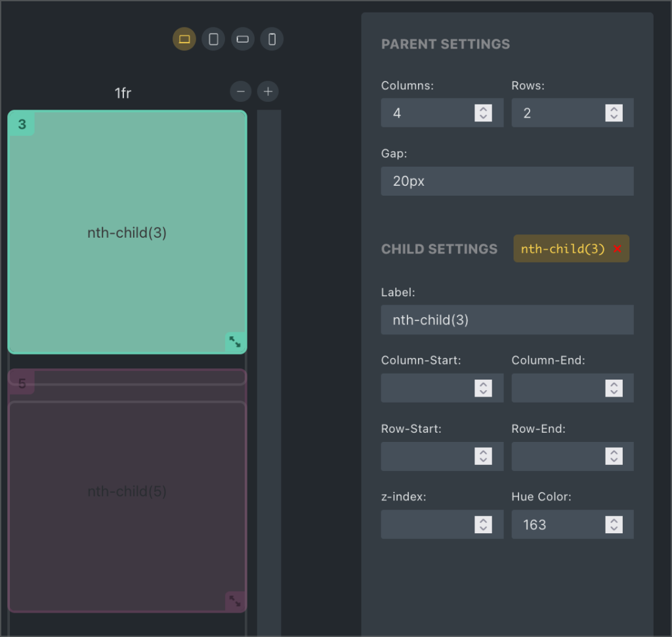Click the z-index input field
Image resolution: width=672 pixels, height=637 pixels.
click(442, 525)
